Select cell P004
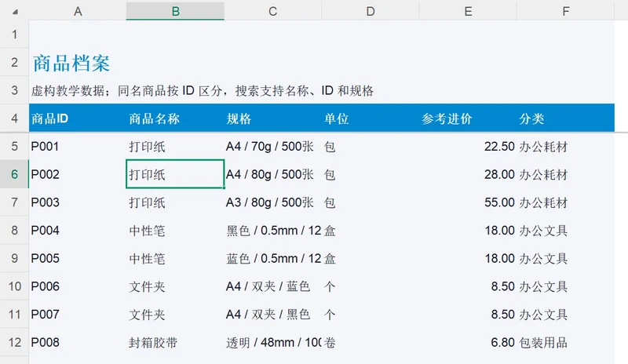 point(78,231)
